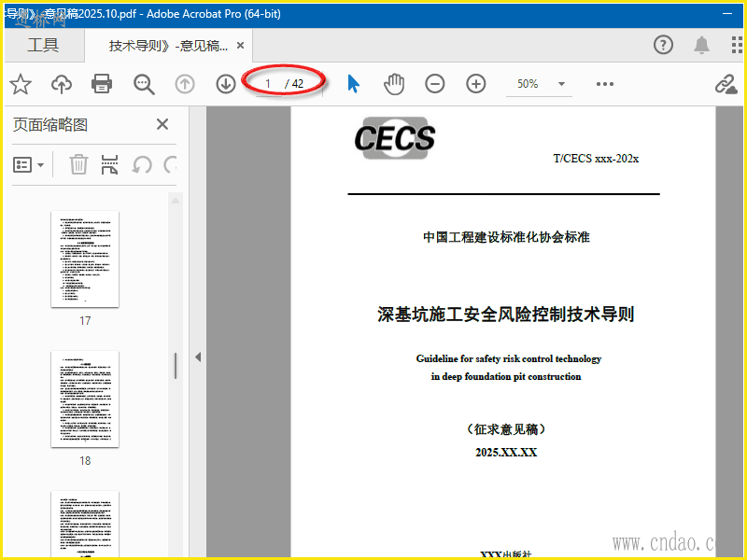Click the text 中国工程建设标准化协会标准
The image size is (747, 560).
506,237
